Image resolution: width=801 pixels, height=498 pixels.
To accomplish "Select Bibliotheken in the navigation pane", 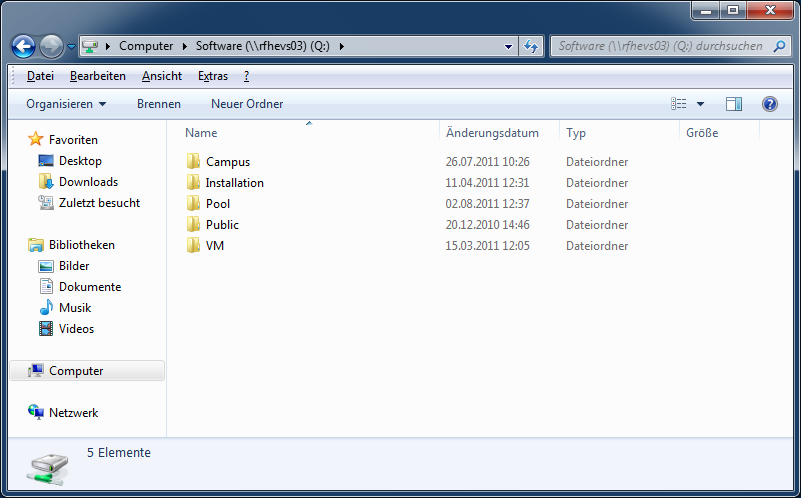I will pyautogui.click(x=82, y=245).
